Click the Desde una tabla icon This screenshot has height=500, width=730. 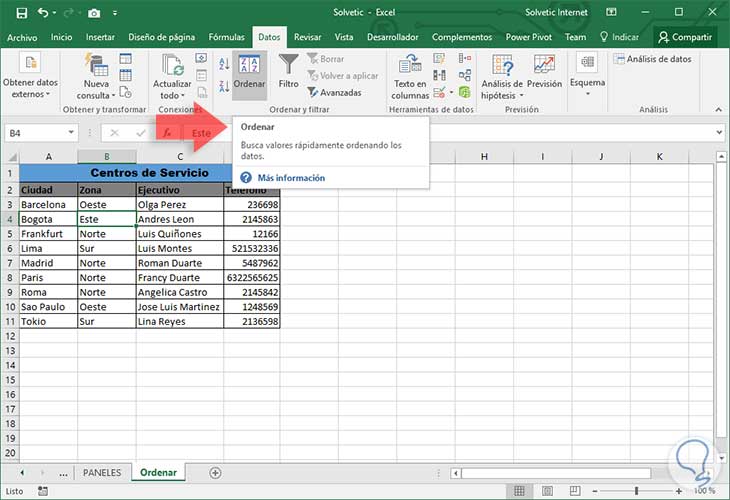[126, 75]
